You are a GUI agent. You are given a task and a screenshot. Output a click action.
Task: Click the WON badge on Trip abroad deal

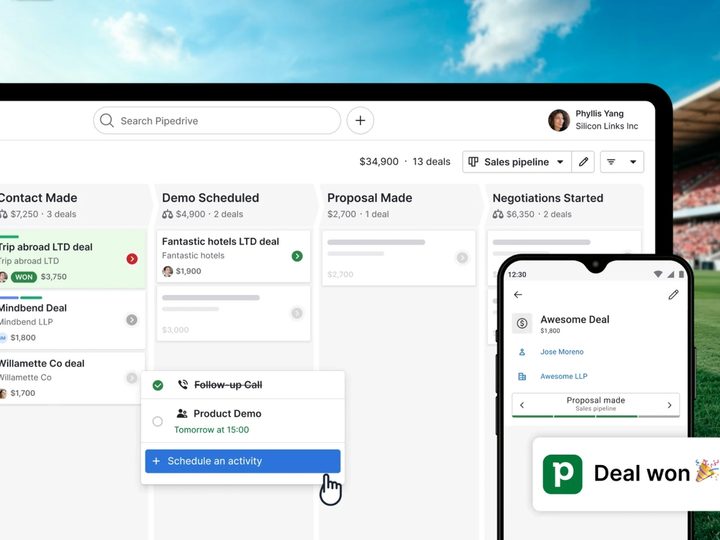pyautogui.click(x=24, y=277)
